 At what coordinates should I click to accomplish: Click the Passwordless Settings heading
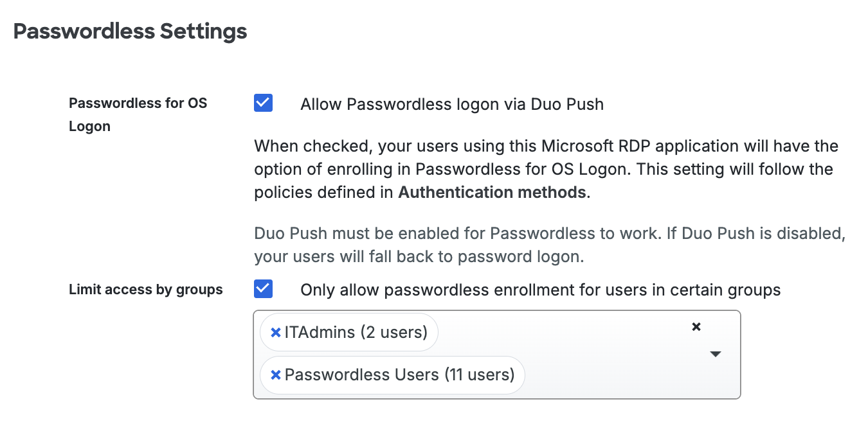pyautogui.click(x=129, y=30)
